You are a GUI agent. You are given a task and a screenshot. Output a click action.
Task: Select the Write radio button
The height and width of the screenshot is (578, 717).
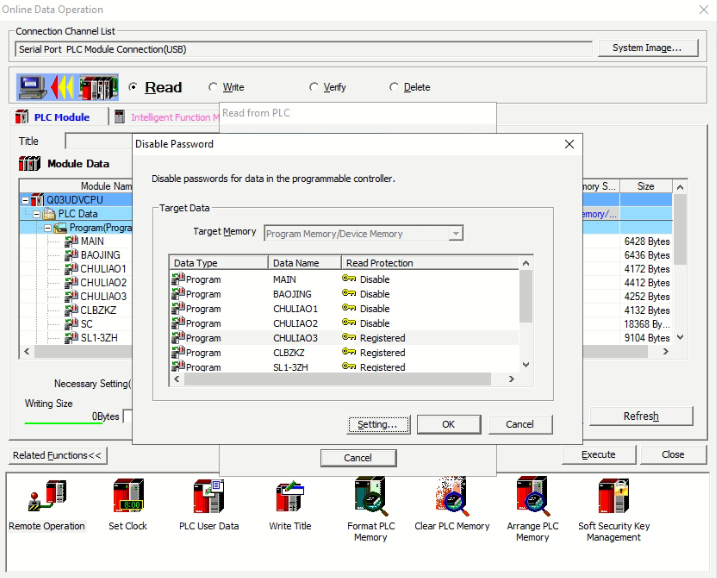tap(213, 88)
